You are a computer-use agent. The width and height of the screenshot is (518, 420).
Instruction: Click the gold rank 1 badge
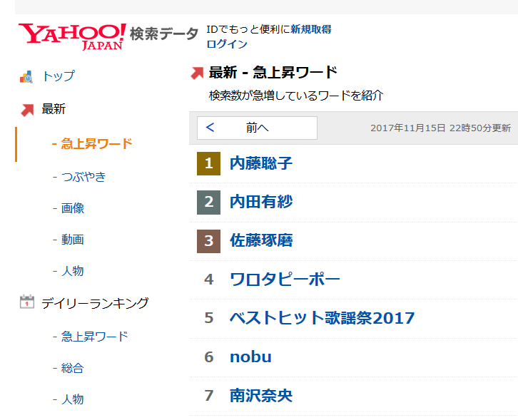pos(208,163)
